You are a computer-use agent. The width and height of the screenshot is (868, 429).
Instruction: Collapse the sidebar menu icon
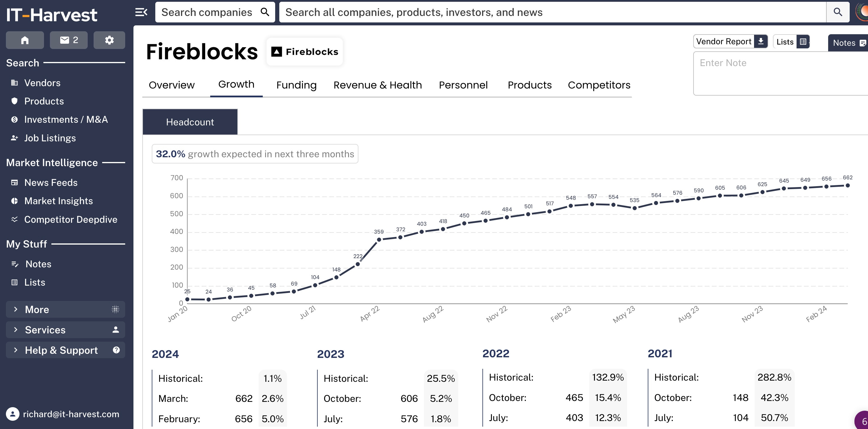pyautogui.click(x=141, y=12)
